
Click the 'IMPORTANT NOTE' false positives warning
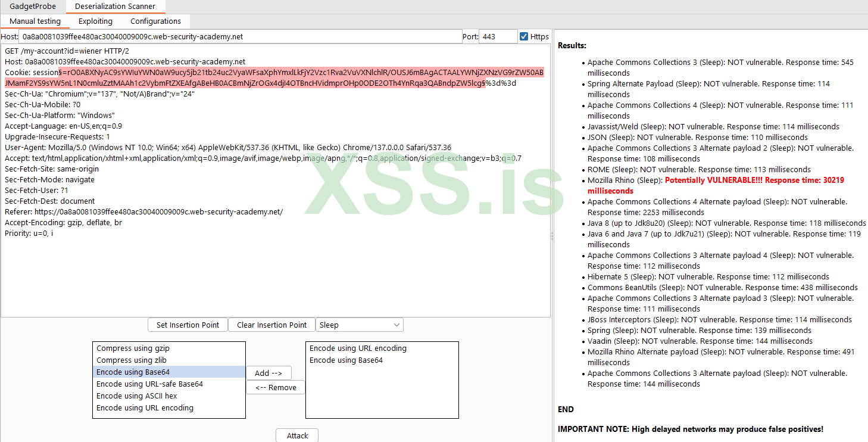[691, 429]
